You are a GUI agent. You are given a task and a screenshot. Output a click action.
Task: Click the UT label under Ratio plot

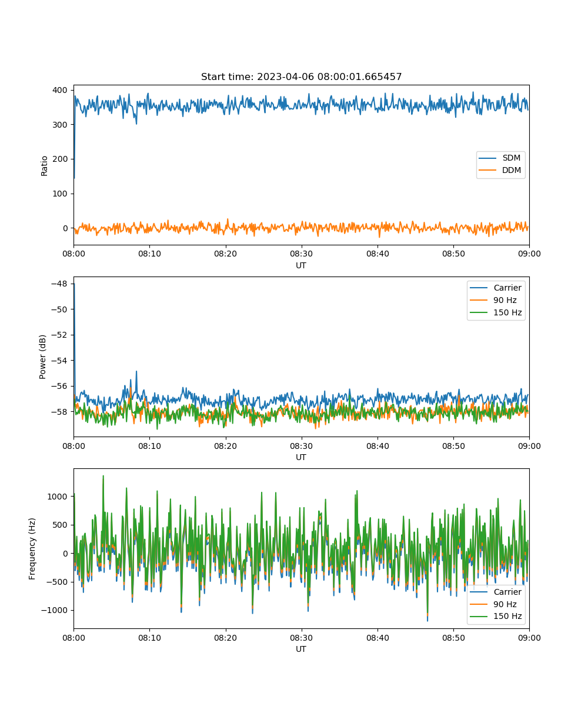301,265
